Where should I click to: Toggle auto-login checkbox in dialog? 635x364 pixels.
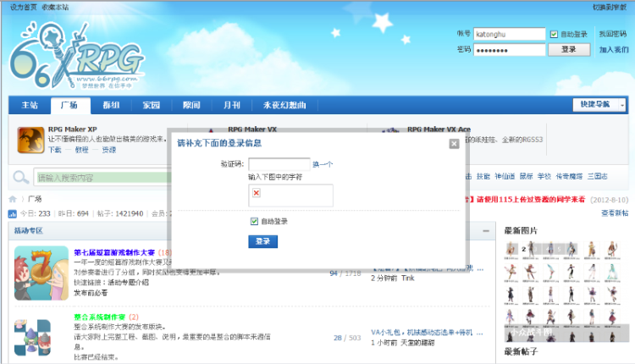click(254, 221)
